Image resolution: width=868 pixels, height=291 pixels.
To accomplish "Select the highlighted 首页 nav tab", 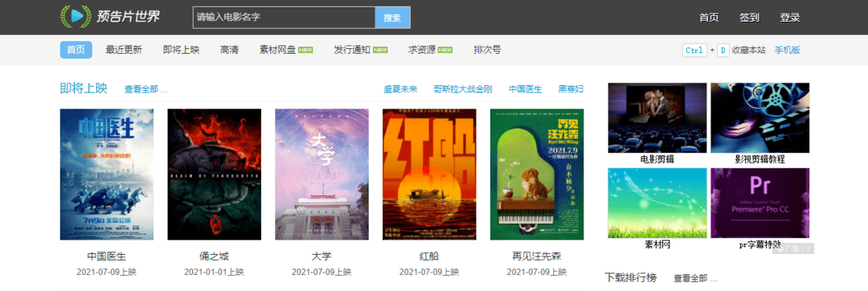I will (x=76, y=50).
